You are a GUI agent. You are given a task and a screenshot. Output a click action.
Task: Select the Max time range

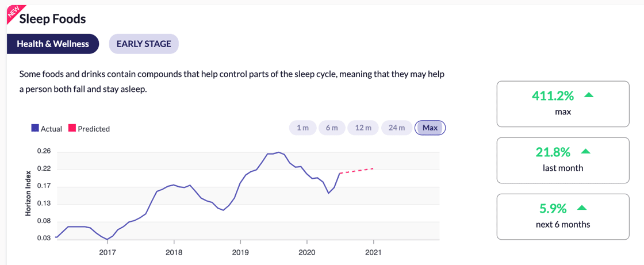[x=430, y=128]
